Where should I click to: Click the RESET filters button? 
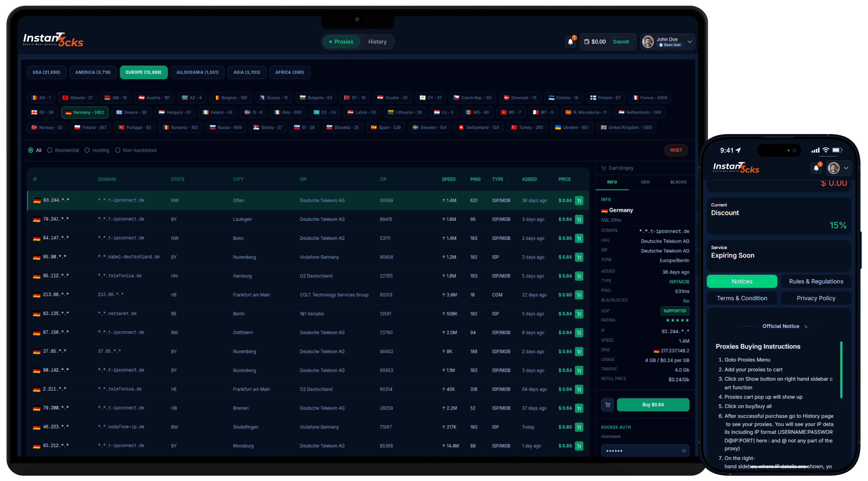[x=676, y=150]
